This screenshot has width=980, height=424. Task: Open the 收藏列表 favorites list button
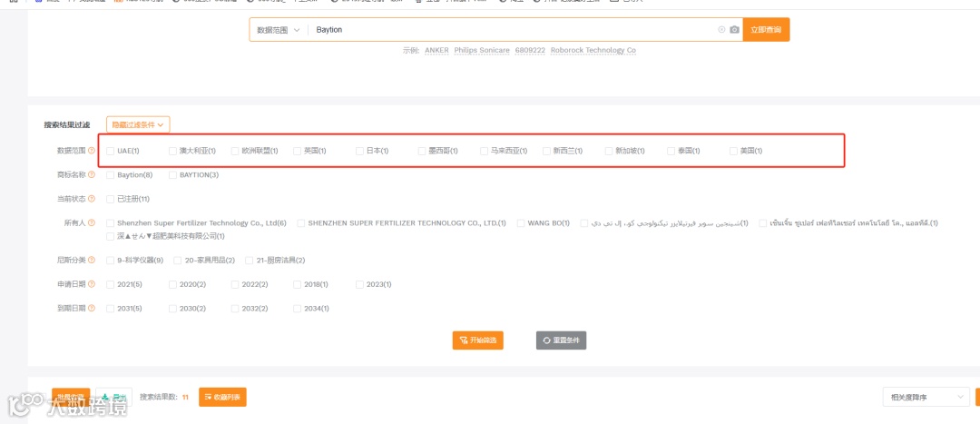pyautogui.click(x=222, y=397)
